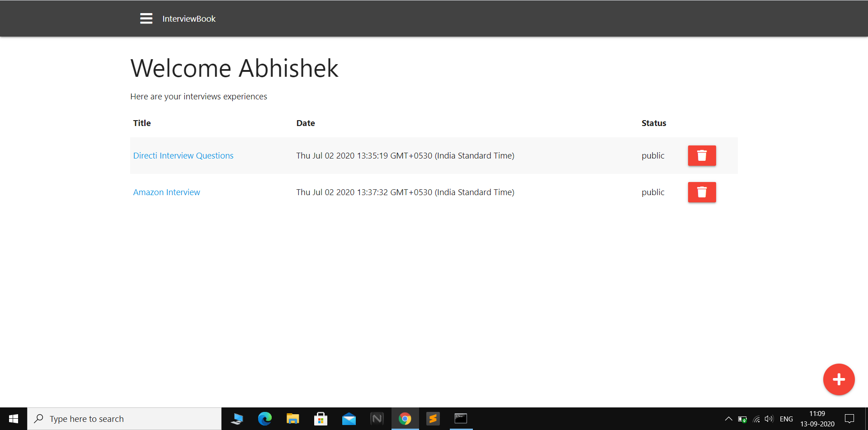The width and height of the screenshot is (868, 430).
Task: Open Sublime Text from taskbar
Action: tap(433, 419)
